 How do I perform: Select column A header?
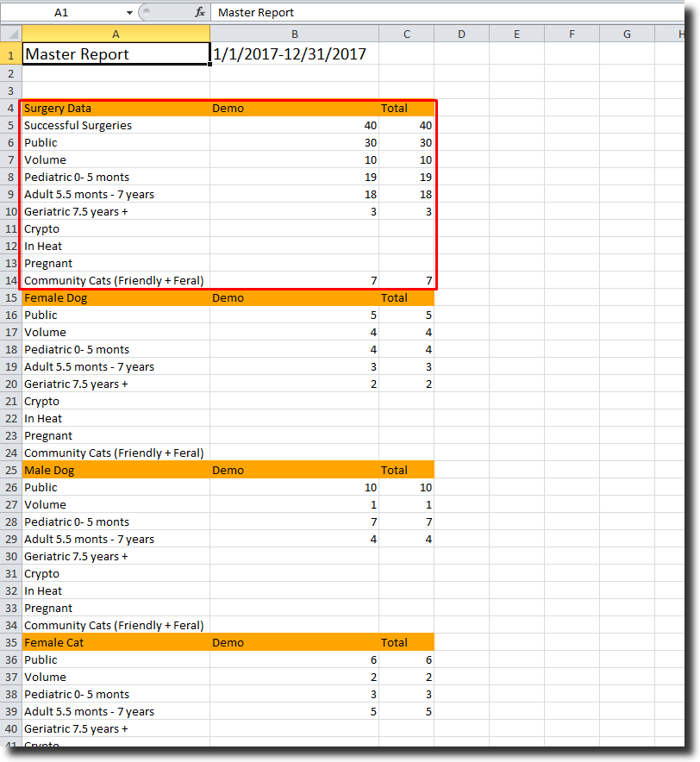pos(116,34)
